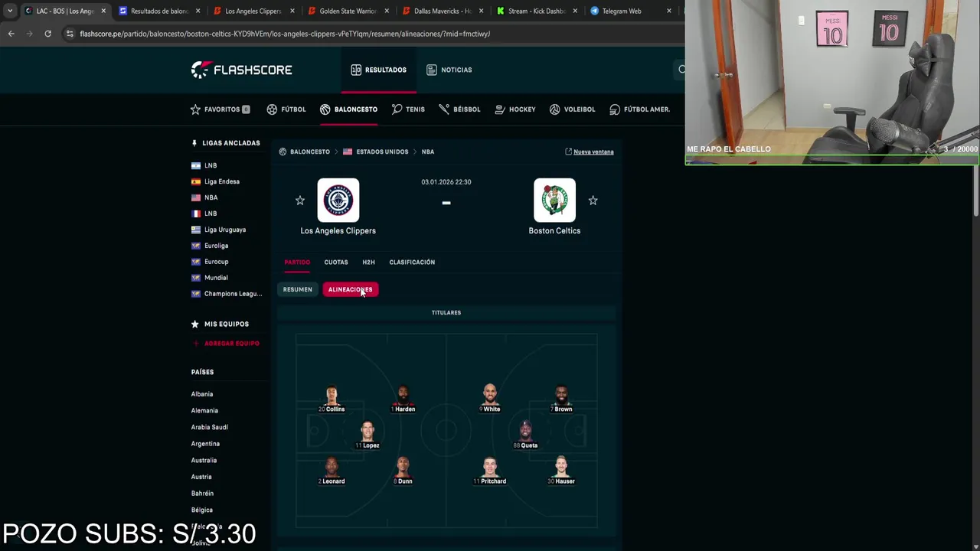
Task: Open Alemania in countries list
Action: (204, 410)
